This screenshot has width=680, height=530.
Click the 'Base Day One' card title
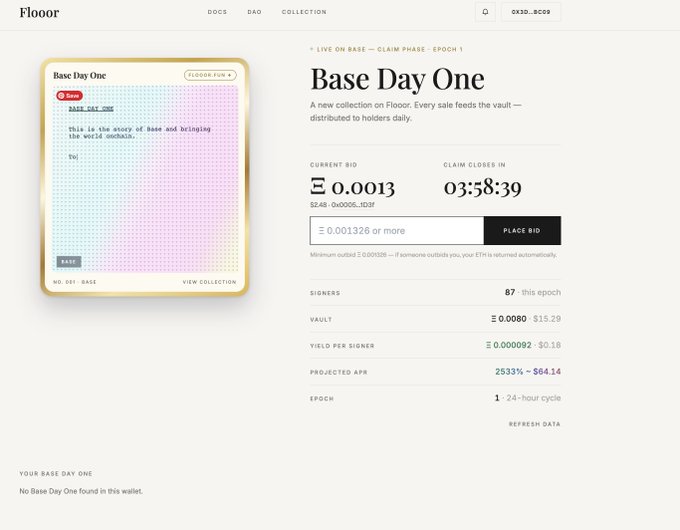click(x=79, y=75)
